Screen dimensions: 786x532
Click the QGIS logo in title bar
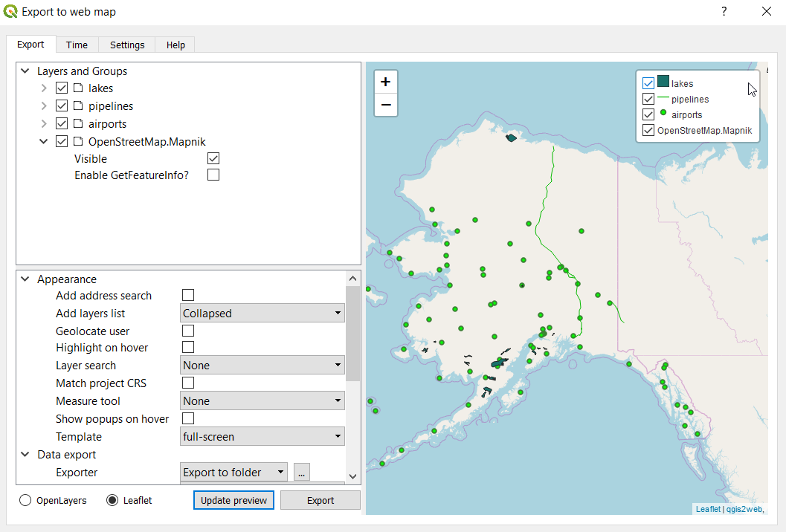pyautogui.click(x=10, y=11)
